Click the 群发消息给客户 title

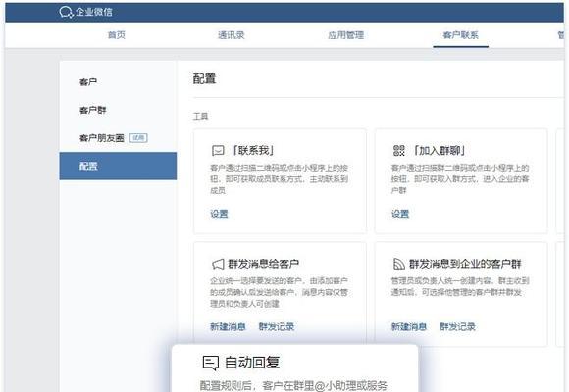[x=264, y=264]
